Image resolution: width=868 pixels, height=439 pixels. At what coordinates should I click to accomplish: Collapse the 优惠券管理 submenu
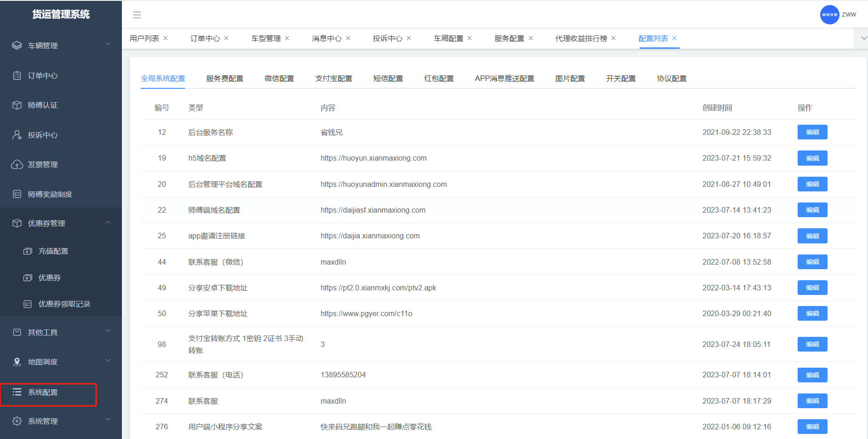coord(108,223)
